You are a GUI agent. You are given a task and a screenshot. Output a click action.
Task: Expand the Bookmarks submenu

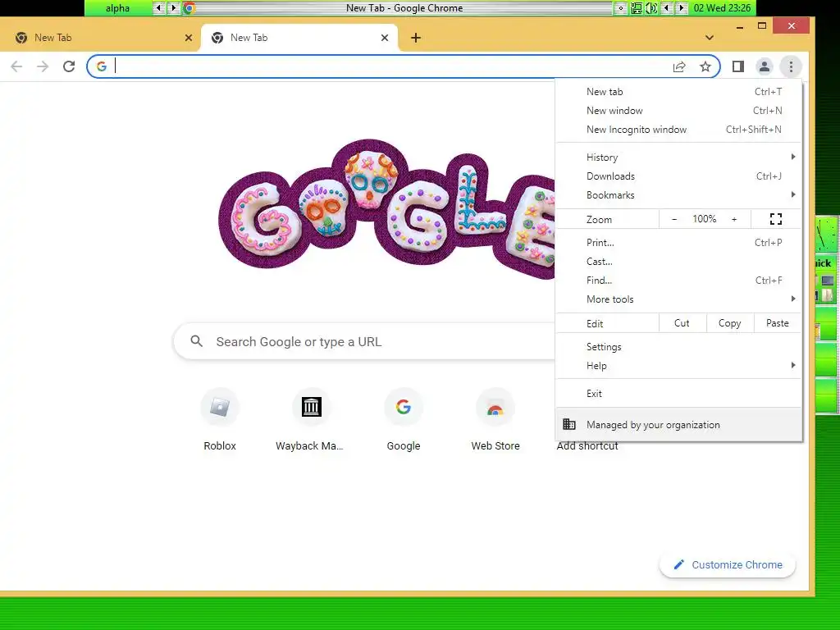tap(678, 195)
